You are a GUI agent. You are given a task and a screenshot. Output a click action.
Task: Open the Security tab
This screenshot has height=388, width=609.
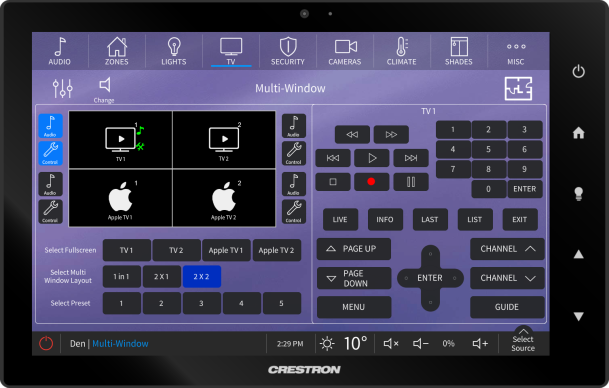[288, 51]
